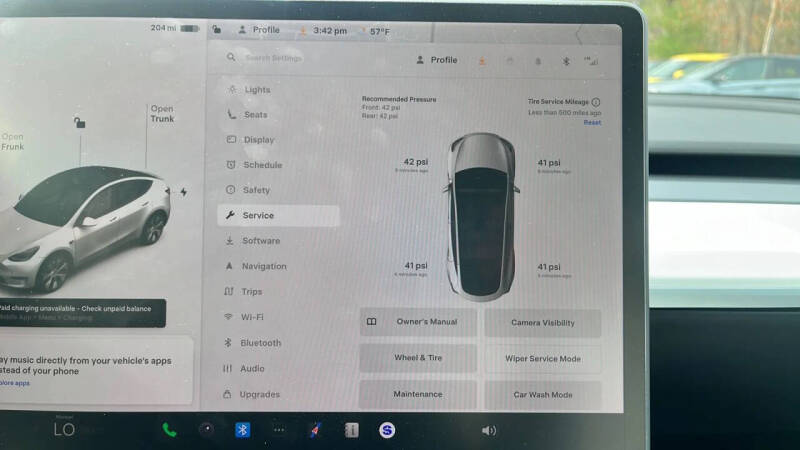The height and width of the screenshot is (450, 800).
Task: Tap the paid charging unavailable notification
Action: tap(82, 313)
